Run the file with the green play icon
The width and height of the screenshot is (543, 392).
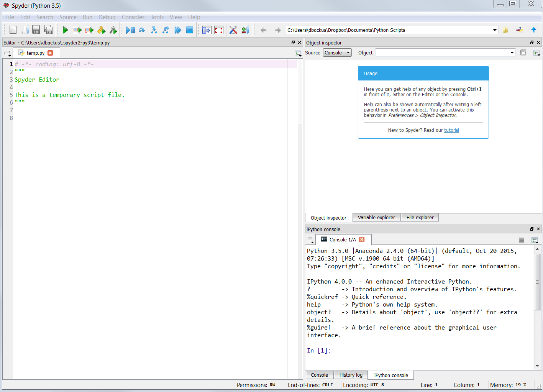click(x=65, y=30)
